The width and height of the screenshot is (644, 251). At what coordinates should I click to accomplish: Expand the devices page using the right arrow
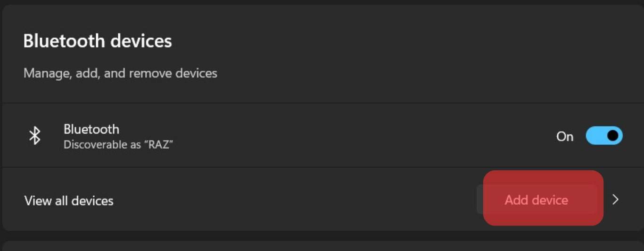point(615,200)
